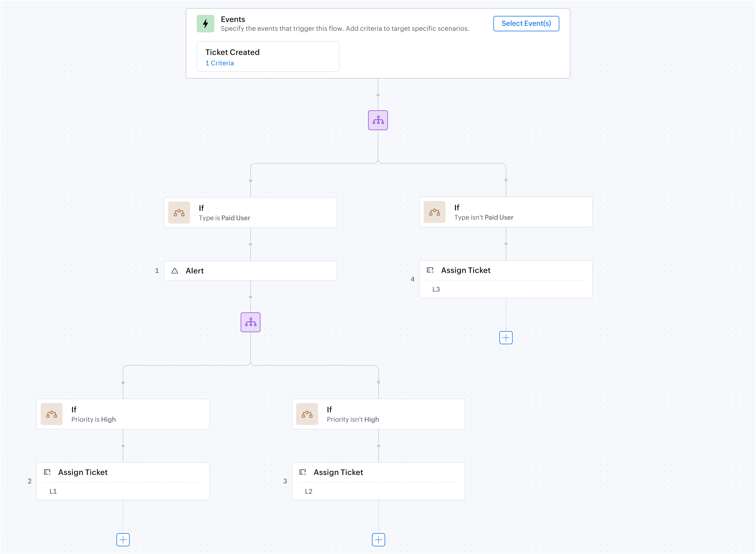
Task: Add a step below Assign Ticket L2
Action: (378, 539)
